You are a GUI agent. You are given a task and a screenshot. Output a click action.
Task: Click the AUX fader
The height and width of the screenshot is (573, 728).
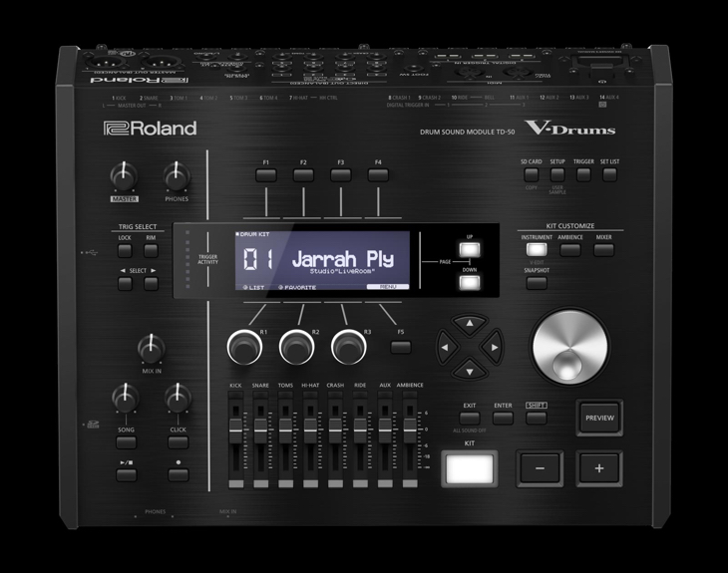pyautogui.click(x=385, y=431)
